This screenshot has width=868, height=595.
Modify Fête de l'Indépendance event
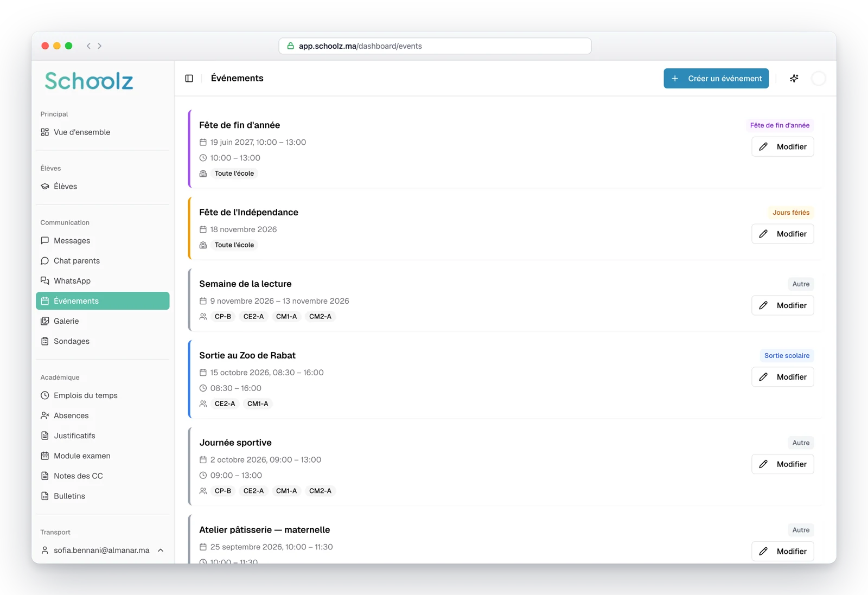click(782, 234)
